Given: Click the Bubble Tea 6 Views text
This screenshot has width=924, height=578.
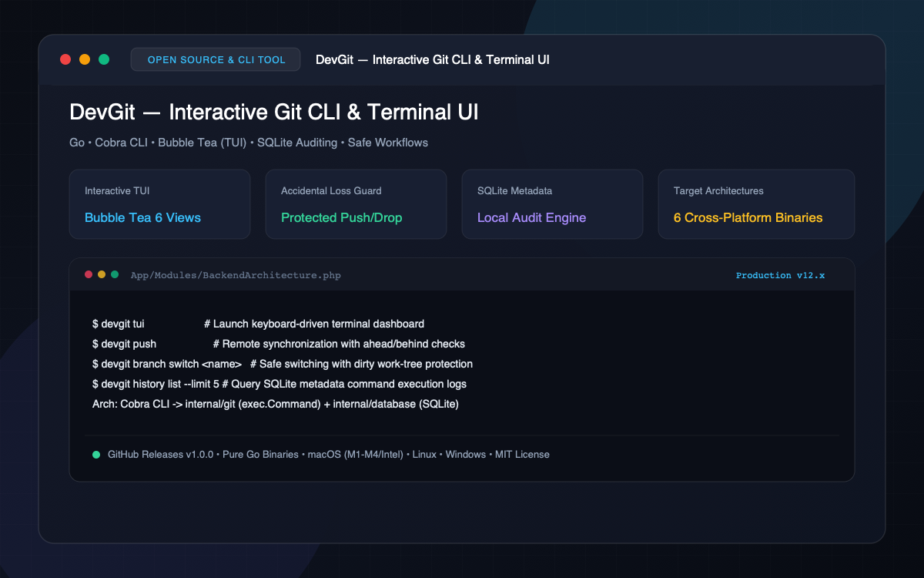Looking at the screenshot, I should pos(142,218).
